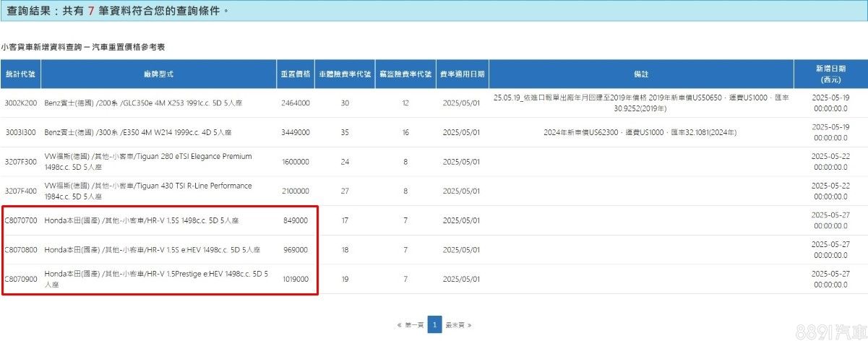Click the 969000 price cell
Screen dimensions: 868x341
(295, 250)
